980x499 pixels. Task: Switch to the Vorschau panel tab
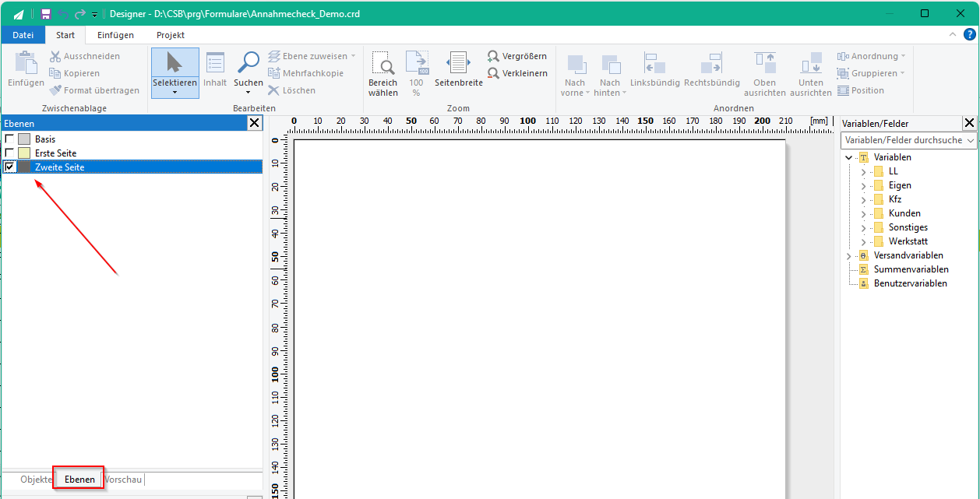tap(124, 480)
